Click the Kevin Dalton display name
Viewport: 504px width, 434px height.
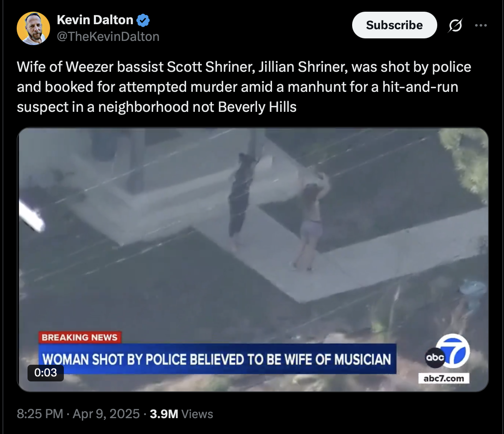(x=95, y=20)
